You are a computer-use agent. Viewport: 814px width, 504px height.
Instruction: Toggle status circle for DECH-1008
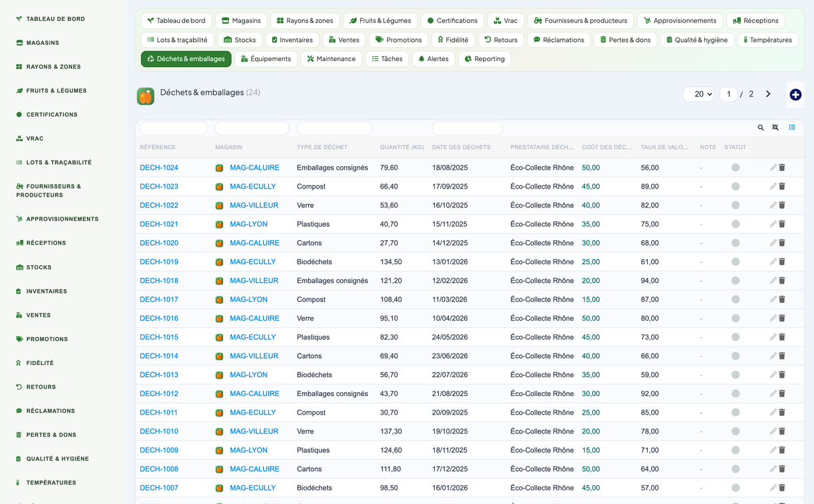tap(735, 469)
